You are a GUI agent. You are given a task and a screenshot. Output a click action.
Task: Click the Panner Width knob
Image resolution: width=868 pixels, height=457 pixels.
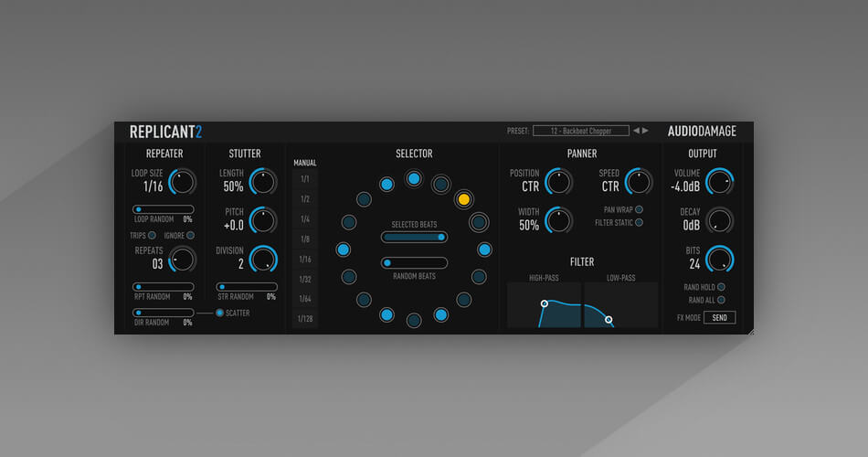(x=558, y=220)
